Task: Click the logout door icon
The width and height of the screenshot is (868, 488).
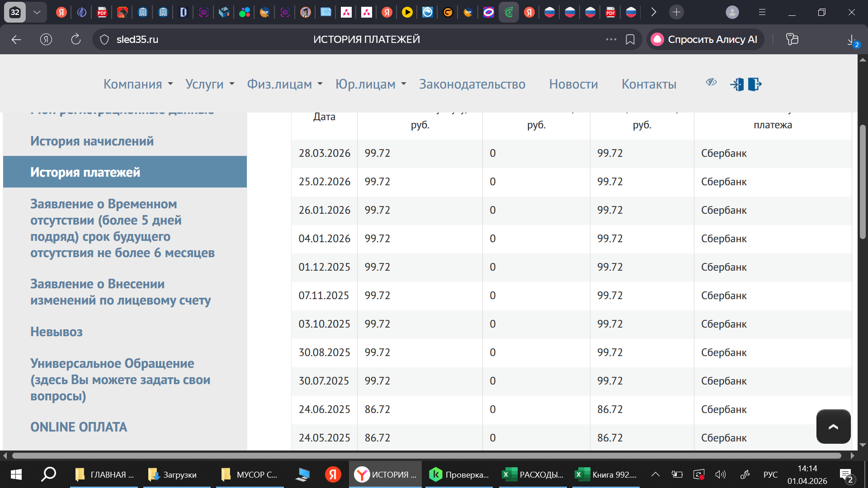Action: coord(755,84)
